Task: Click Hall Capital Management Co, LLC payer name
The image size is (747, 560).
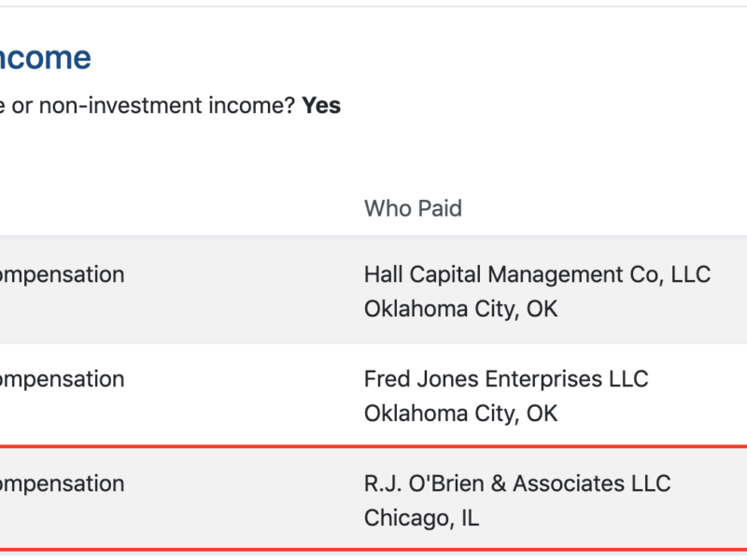Action: (x=537, y=274)
